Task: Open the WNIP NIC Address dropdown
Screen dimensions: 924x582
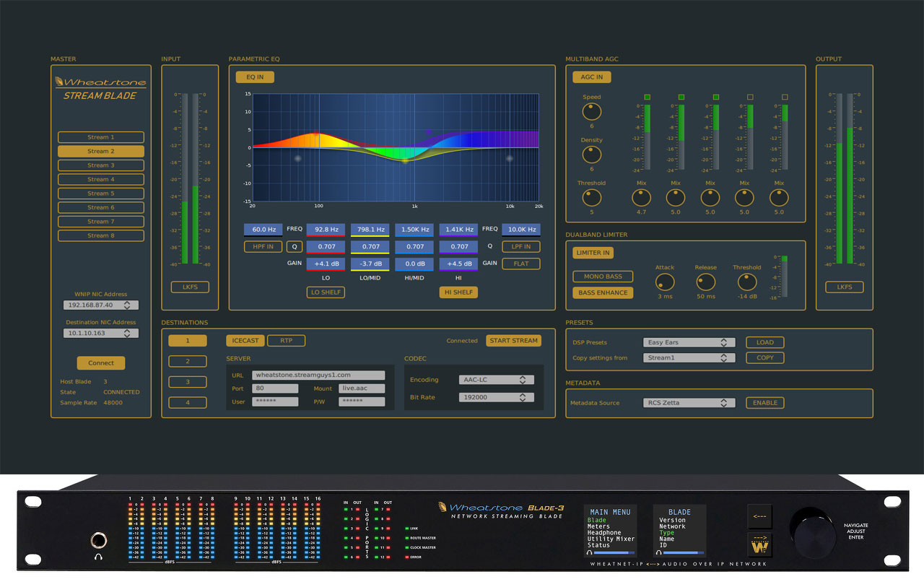Action: [x=100, y=305]
